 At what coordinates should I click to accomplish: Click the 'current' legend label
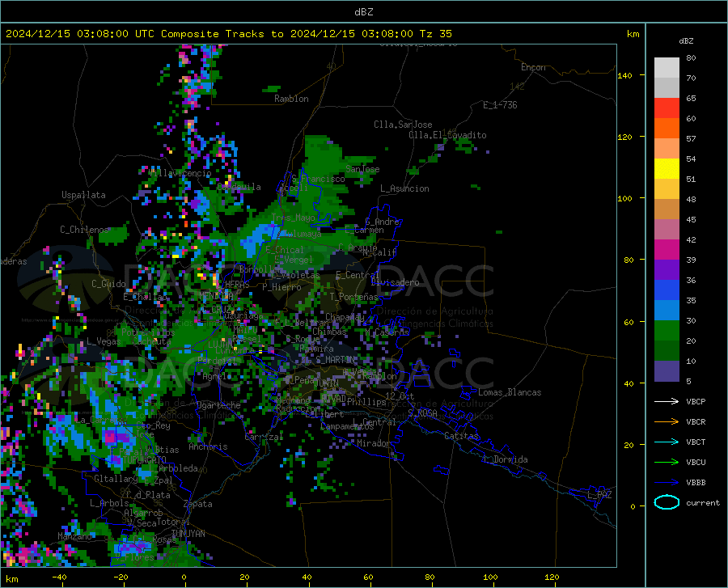pos(702,502)
